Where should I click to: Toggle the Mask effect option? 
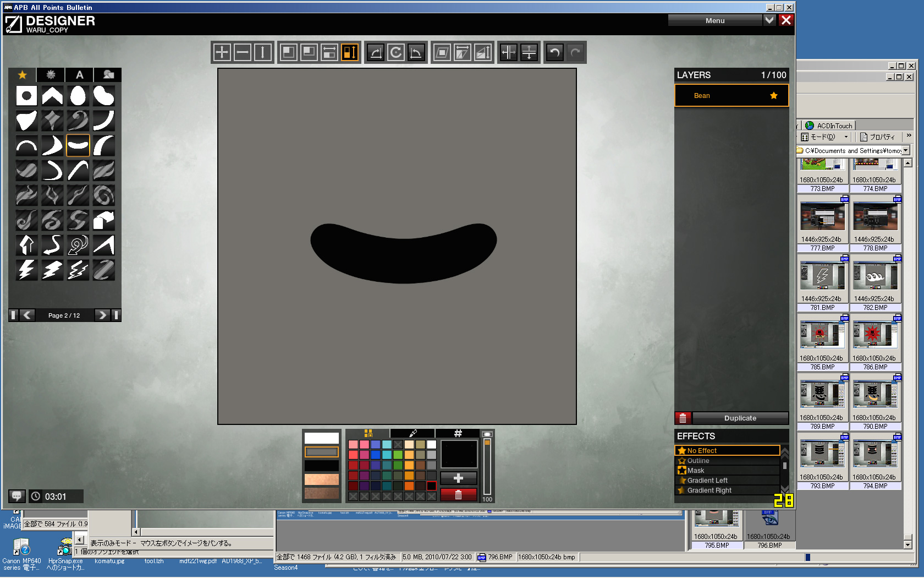click(695, 471)
